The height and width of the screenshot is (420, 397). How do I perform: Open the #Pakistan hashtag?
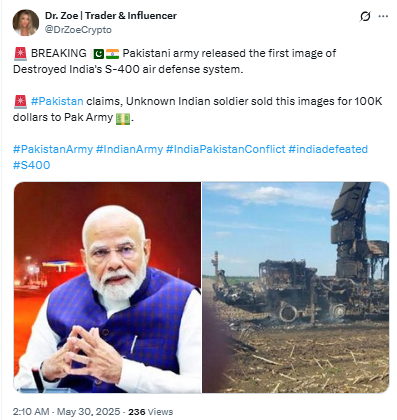[x=57, y=101]
